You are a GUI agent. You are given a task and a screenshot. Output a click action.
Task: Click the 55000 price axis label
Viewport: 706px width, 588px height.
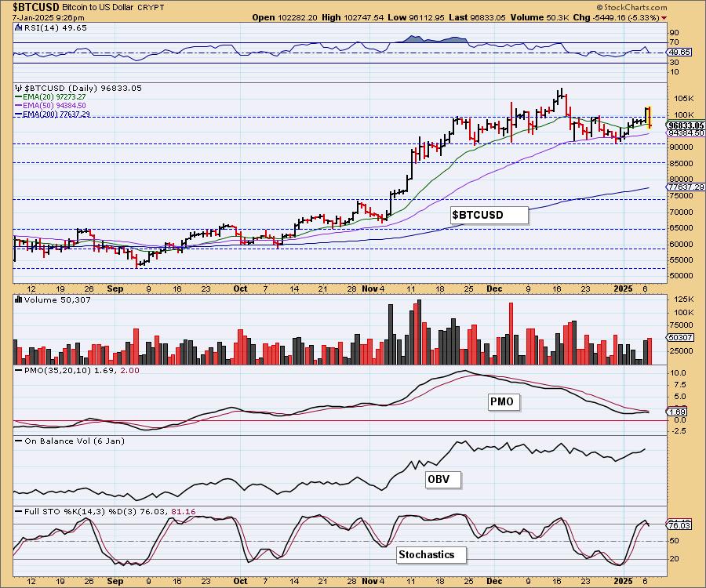pos(681,260)
